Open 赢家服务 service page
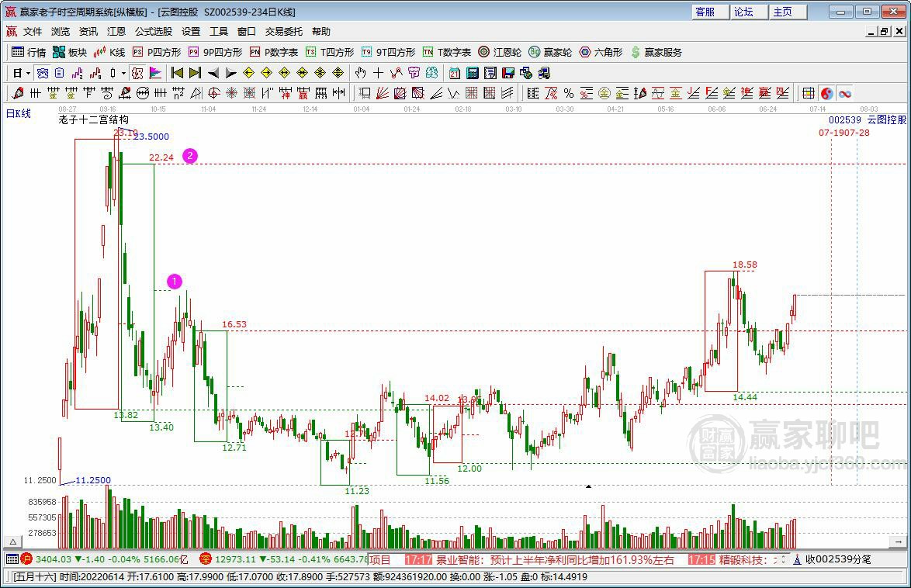Viewport: 911px width, 588px height. (x=656, y=52)
